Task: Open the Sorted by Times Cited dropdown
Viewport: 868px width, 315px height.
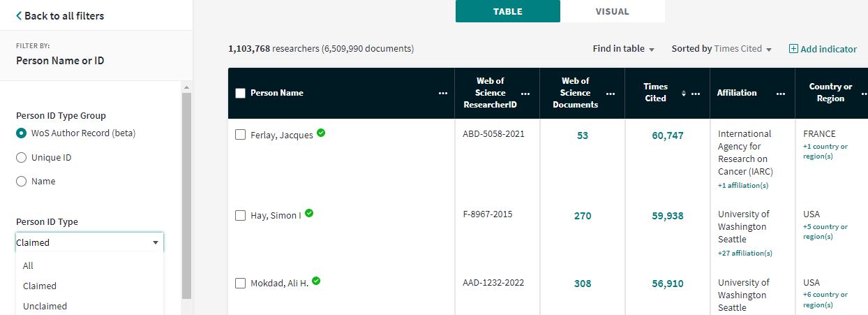Action: click(x=721, y=49)
